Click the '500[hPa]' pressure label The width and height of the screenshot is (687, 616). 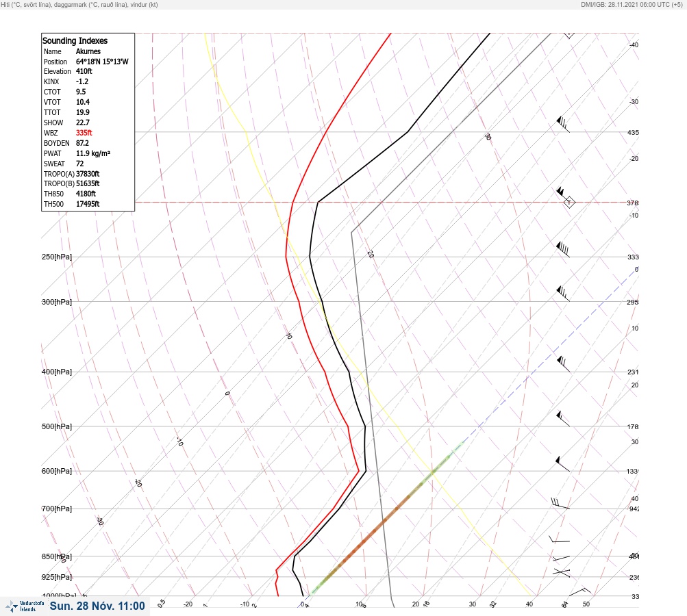pos(57,426)
